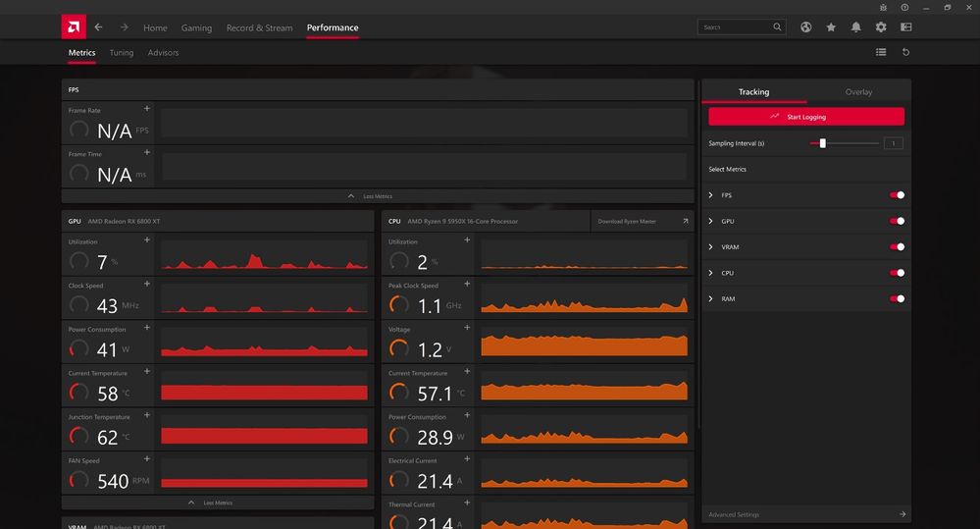Click the CPU Voltage graph
The width and height of the screenshot is (980, 529).
tap(585, 342)
